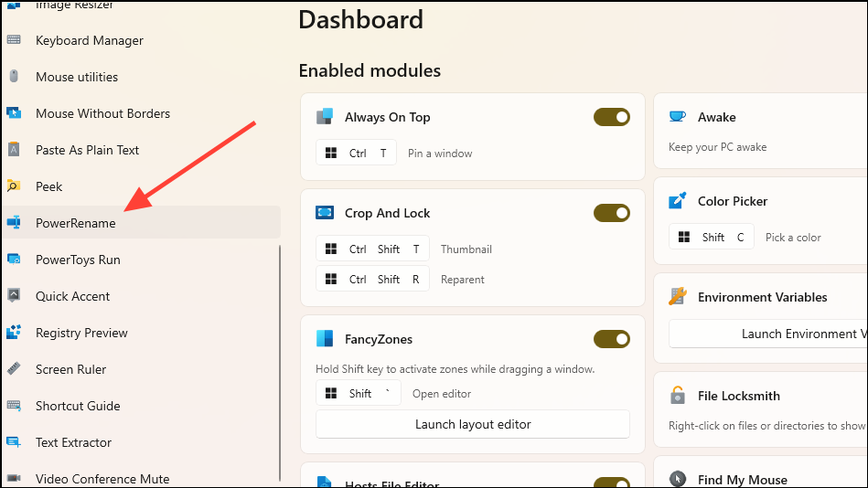Click the File Locksmith module title
The width and height of the screenshot is (868, 488).
coord(738,395)
